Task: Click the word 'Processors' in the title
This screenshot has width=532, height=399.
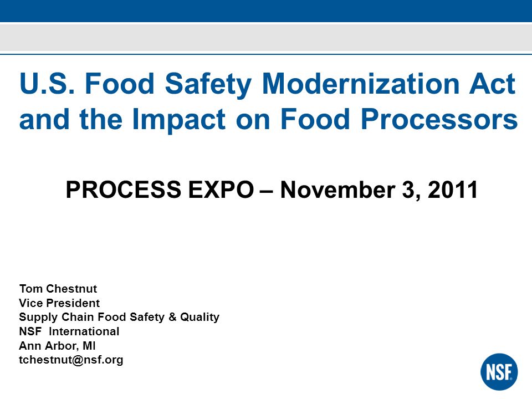Action: click(439, 119)
